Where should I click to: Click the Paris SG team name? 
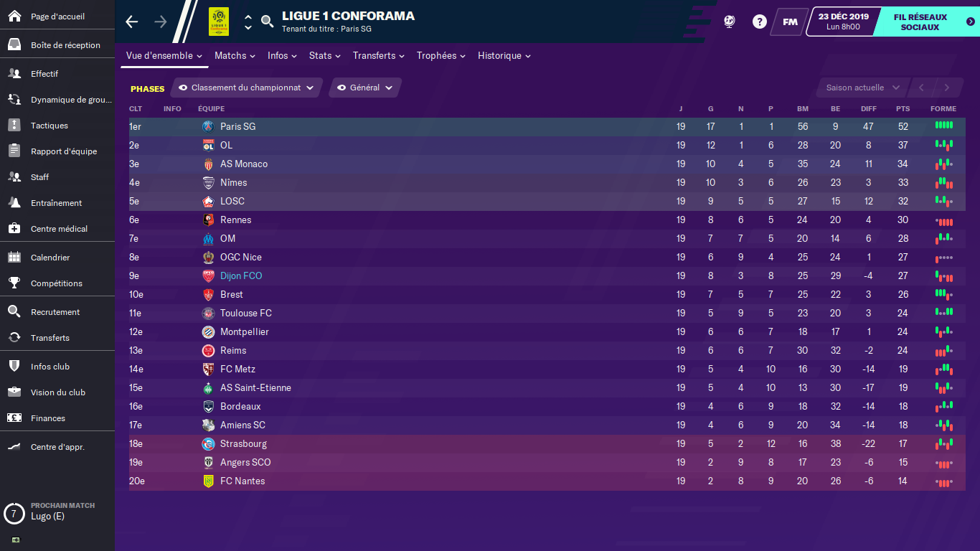[237, 126]
